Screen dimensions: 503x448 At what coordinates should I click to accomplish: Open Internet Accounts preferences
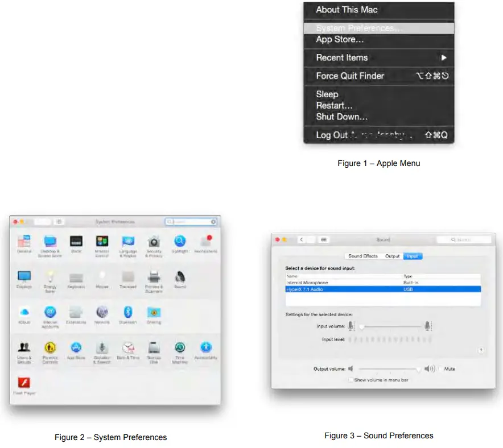tap(50, 312)
